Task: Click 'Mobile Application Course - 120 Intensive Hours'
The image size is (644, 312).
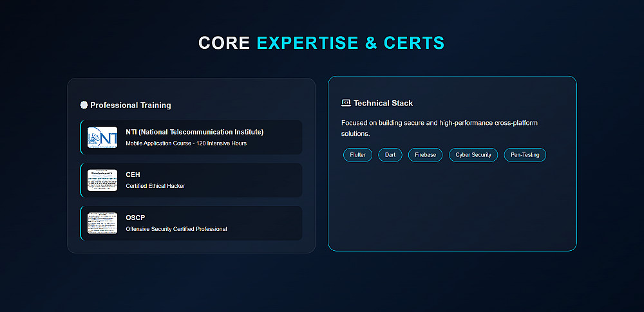Action: point(186,143)
